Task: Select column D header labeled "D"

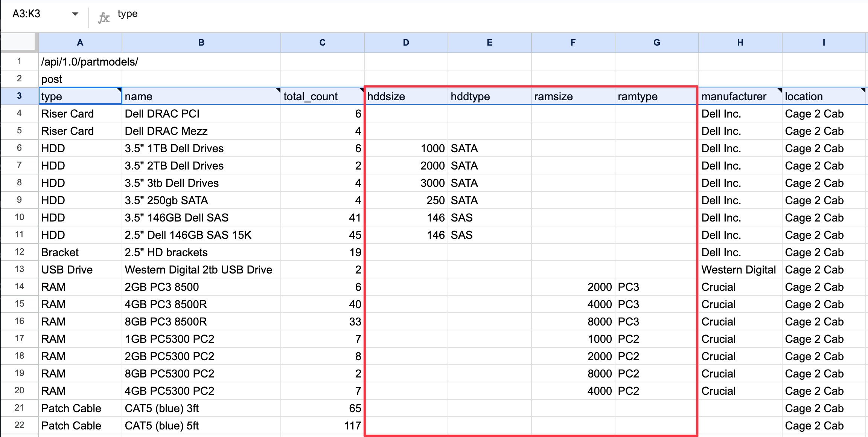Action: [x=406, y=43]
